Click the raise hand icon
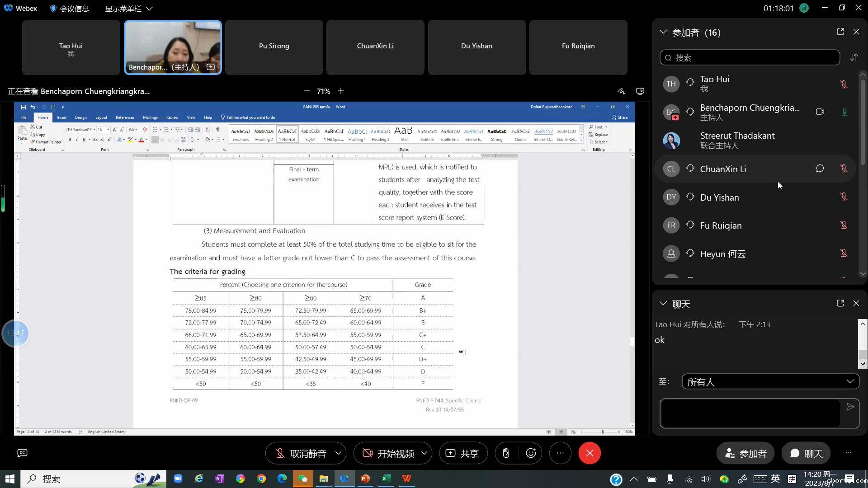Viewport: 868px width, 488px height. pos(506,453)
